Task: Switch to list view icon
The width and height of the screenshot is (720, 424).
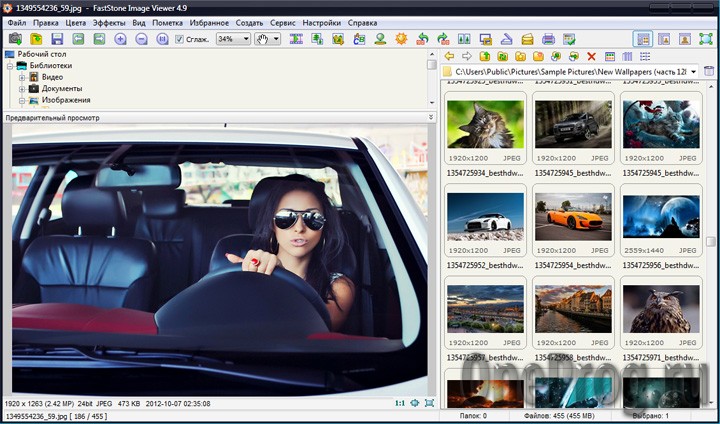Action: tap(645, 56)
